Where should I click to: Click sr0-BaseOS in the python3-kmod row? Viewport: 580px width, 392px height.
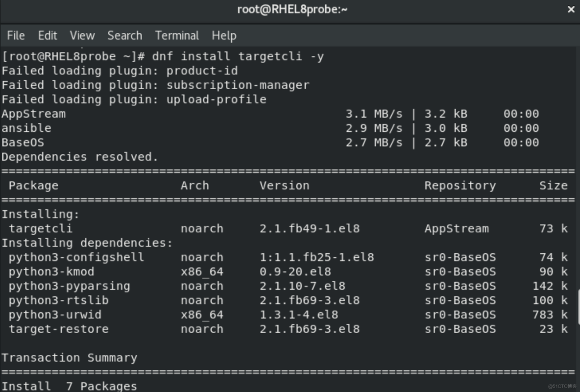(x=460, y=271)
